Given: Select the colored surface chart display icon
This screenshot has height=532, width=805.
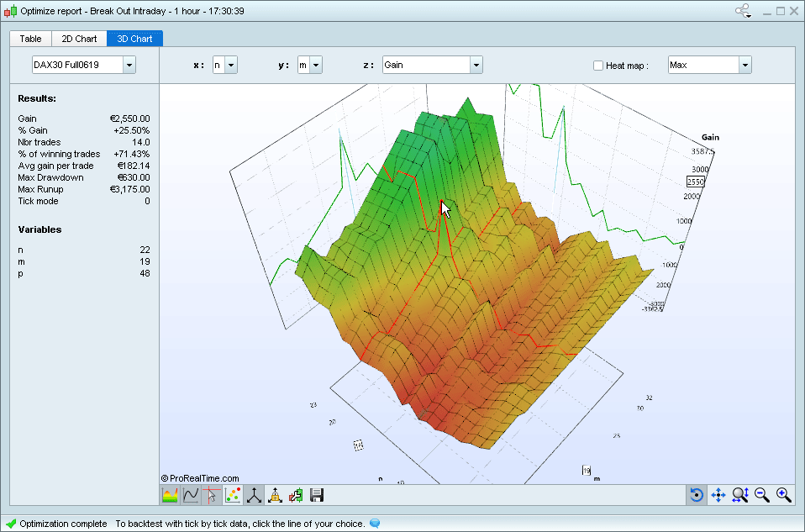Looking at the screenshot, I should click(x=169, y=495).
